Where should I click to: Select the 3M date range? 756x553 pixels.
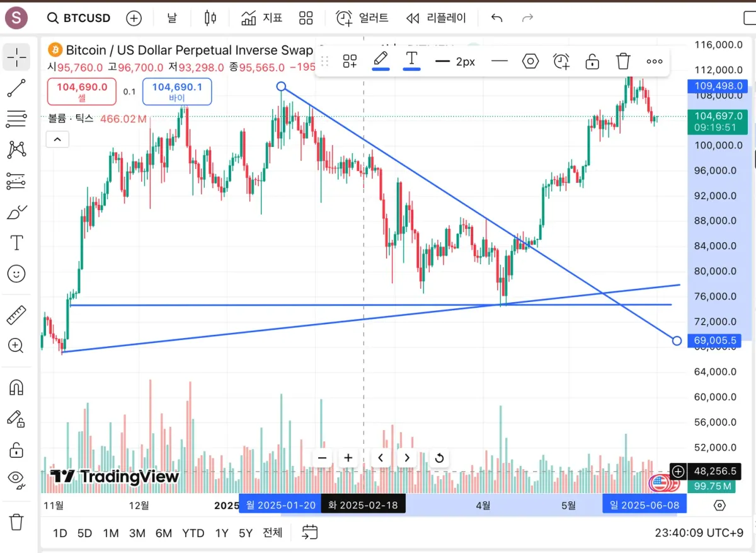point(137,533)
